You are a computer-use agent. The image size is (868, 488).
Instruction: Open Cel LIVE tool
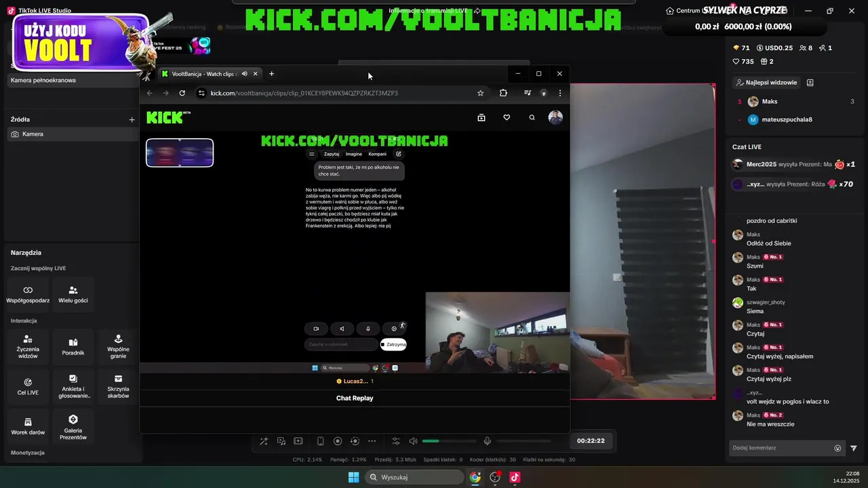pyautogui.click(x=28, y=386)
